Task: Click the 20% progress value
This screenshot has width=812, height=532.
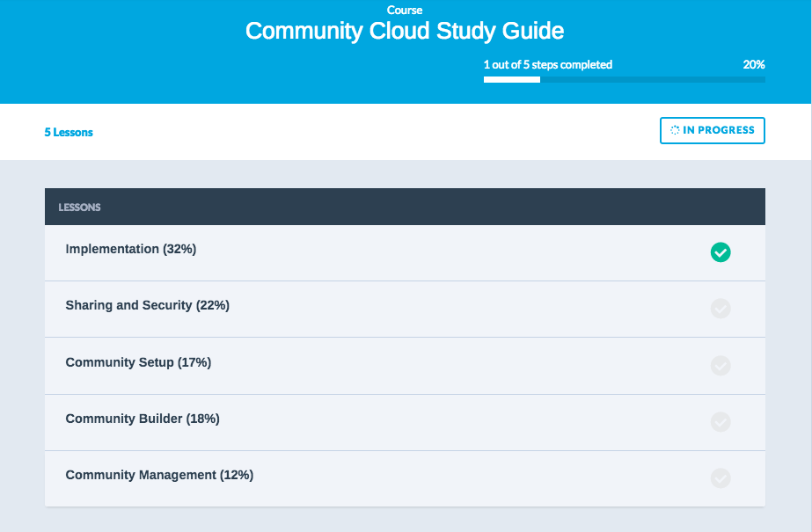Action: (x=753, y=65)
